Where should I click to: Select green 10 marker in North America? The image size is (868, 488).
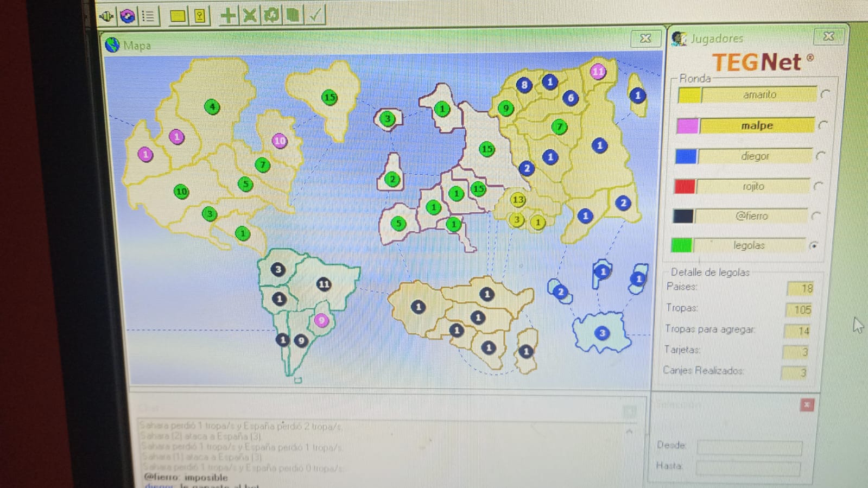click(x=181, y=191)
